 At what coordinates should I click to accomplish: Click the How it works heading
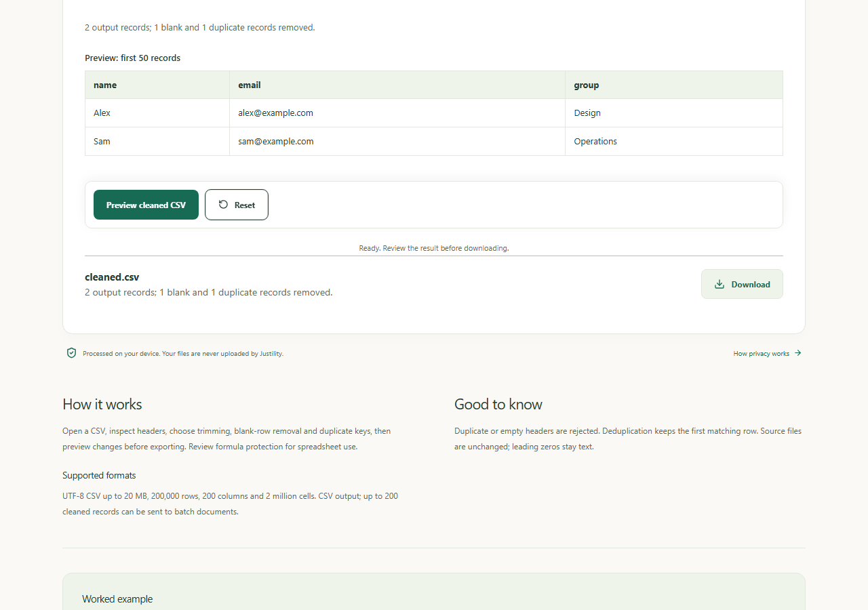[x=102, y=405]
